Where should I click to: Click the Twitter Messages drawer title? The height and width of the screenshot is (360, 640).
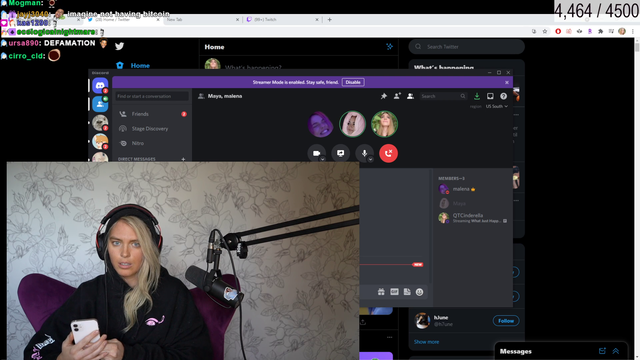(x=516, y=351)
